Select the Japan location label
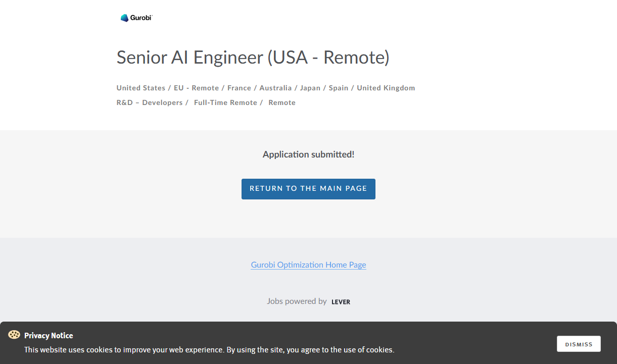Screen dimensions: 617x364 pyautogui.click(x=310, y=88)
